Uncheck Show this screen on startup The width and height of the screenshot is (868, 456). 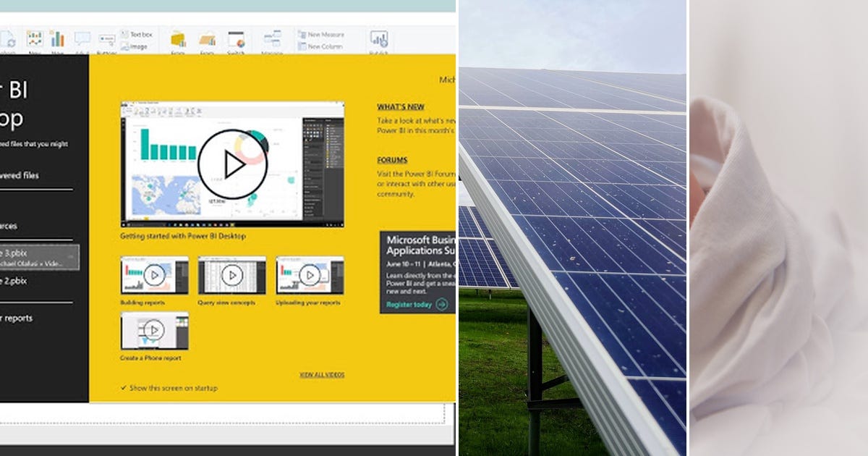pyautogui.click(x=123, y=388)
